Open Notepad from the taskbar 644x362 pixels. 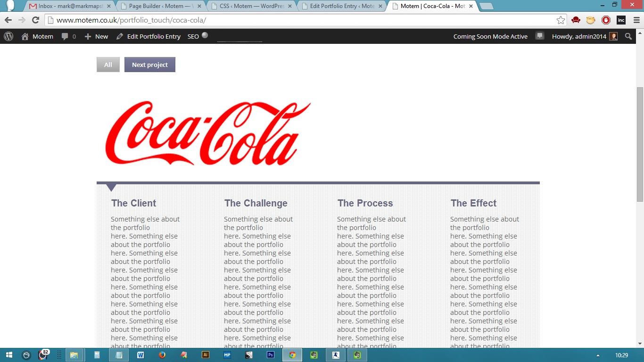[118, 355]
